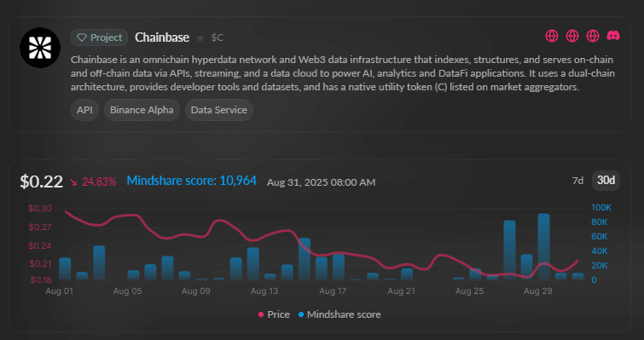Open the first globe website link icon
Screen dimensions: 644x340
coord(552,36)
